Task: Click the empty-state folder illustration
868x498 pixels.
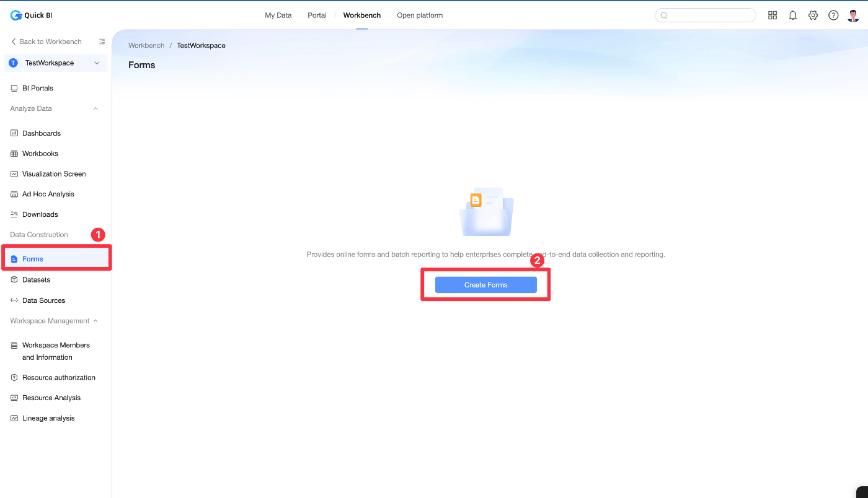Action: pyautogui.click(x=487, y=212)
